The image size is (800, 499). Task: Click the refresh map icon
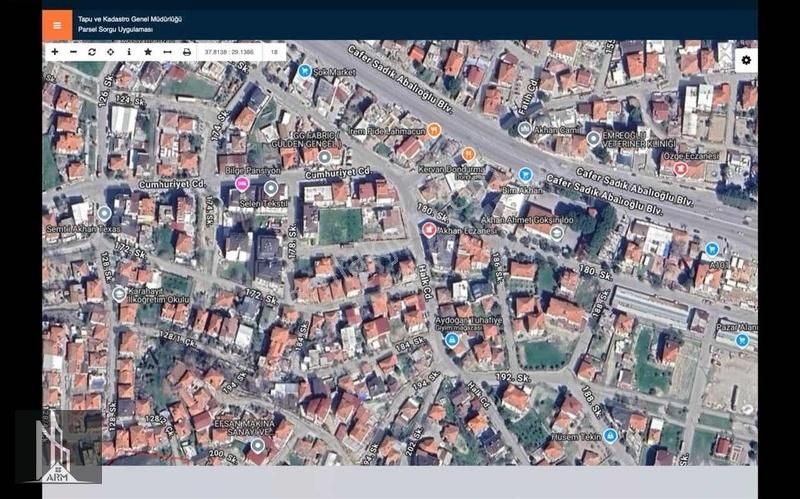coord(92,52)
